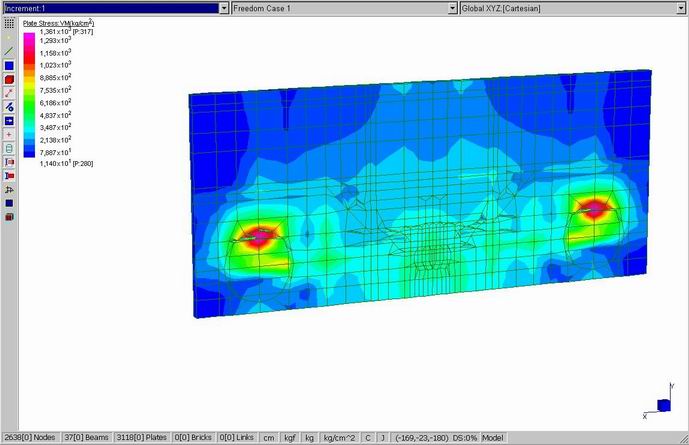Click legend value 1,023x10^3
Image resolution: width=689 pixels, height=445 pixels.
[55, 65]
